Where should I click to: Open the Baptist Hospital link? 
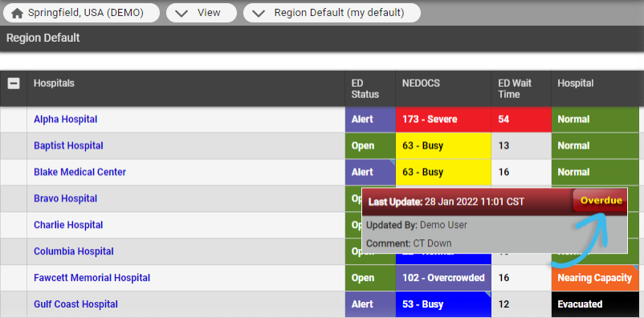[68, 145]
